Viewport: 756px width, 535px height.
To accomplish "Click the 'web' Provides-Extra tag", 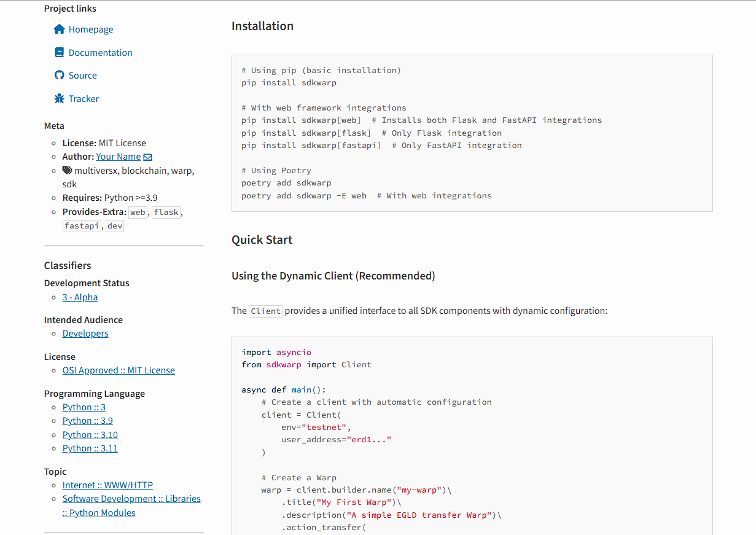I will tap(138, 212).
